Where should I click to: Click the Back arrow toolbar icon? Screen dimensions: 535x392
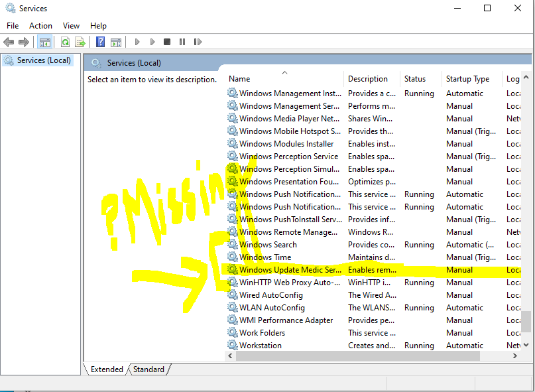[9, 42]
